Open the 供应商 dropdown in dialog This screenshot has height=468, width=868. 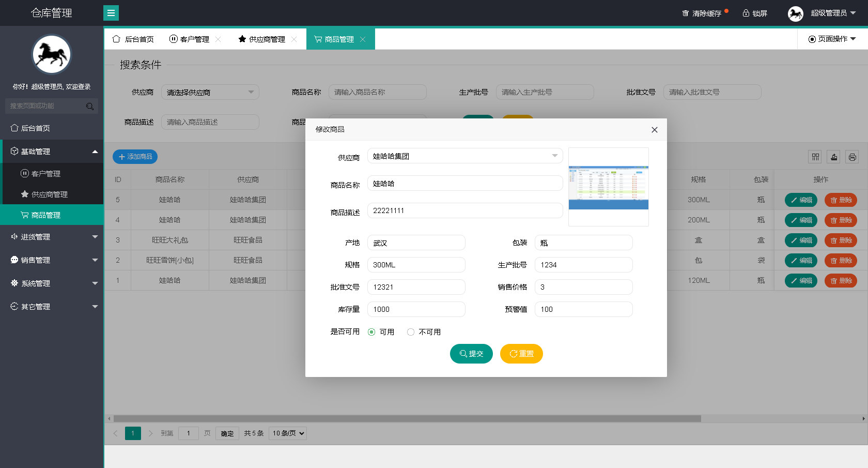point(465,156)
